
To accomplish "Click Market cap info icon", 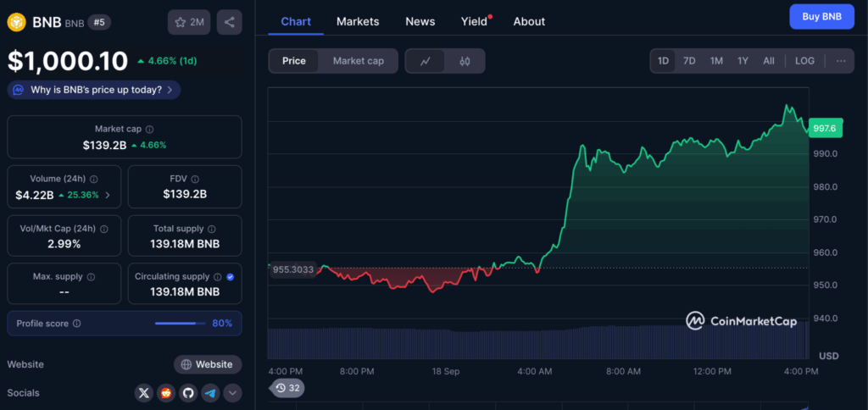I will pos(150,130).
